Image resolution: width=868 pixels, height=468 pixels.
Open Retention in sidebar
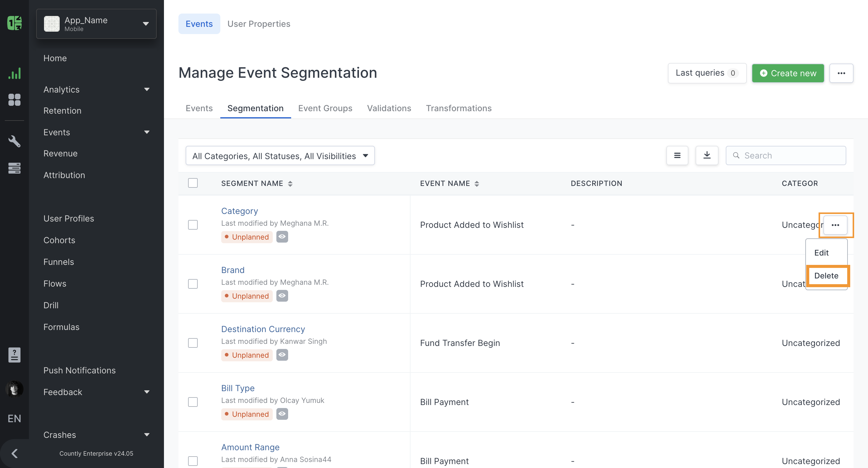[62, 111]
